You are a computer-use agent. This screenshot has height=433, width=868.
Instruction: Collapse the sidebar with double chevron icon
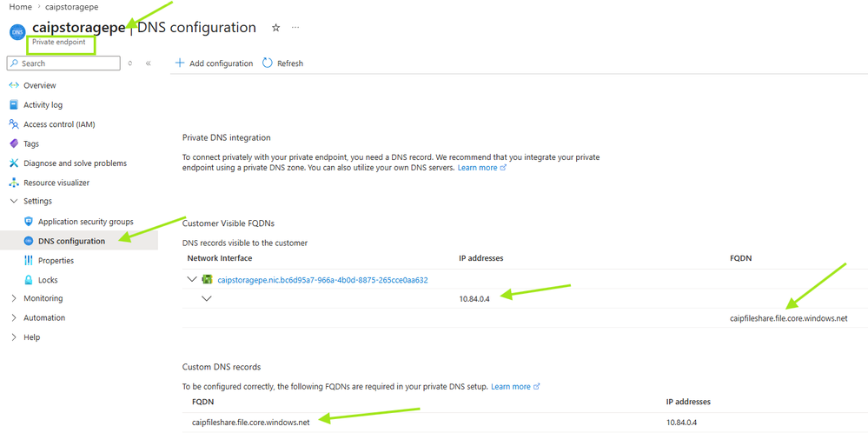click(149, 63)
